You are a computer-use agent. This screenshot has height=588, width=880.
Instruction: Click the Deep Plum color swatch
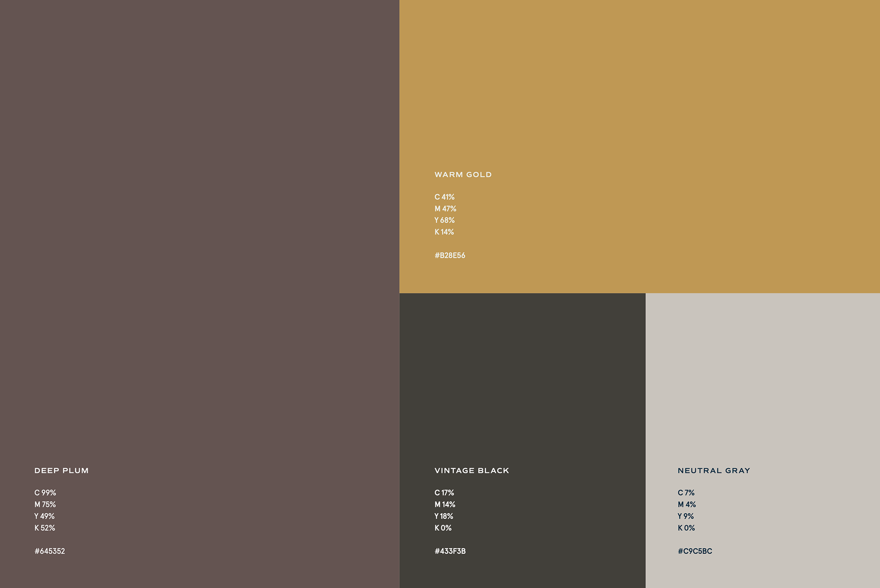(x=199, y=229)
